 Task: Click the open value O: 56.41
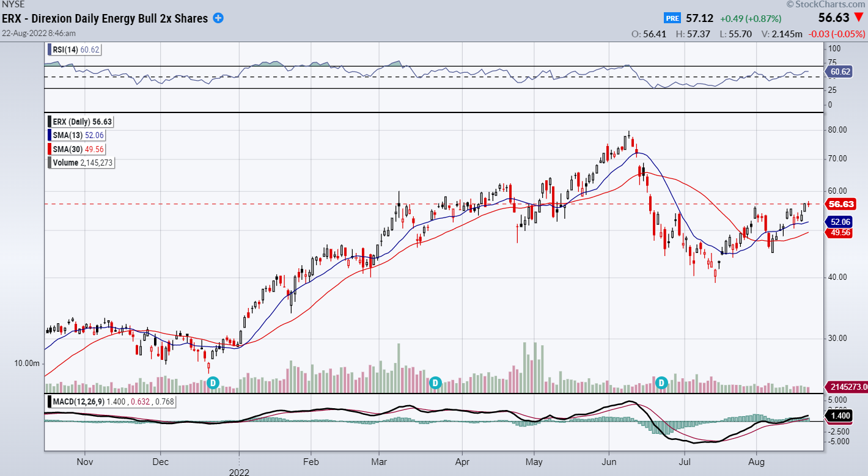(x=650, y=34)
